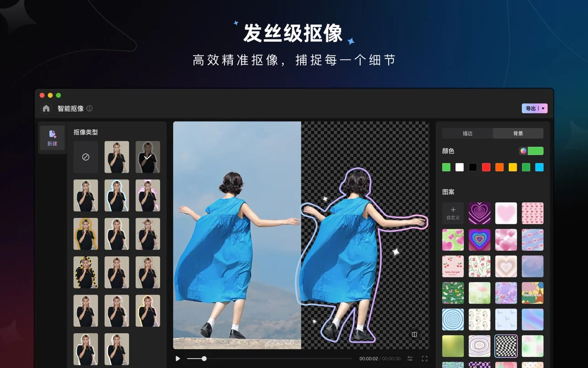This screenshot has width=588, height=368.
Task: Select the no-cutout (none) type icon
Action: tap(86, 157)
